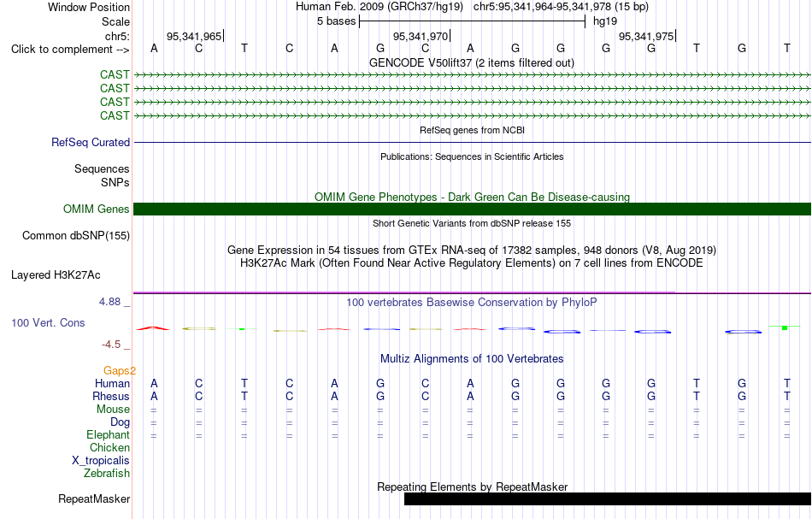
Task: Click the 'Click to complement -->' label
Action: coord(70,50)
